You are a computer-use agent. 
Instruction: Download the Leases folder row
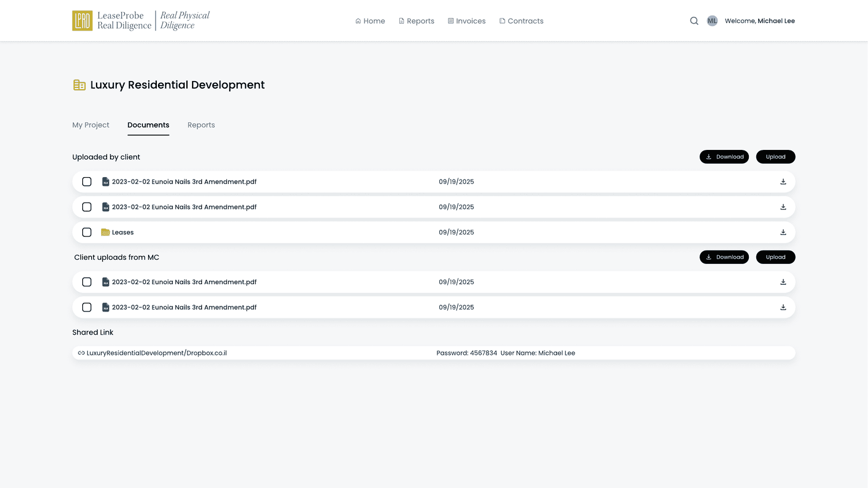[x=783, y=232]
